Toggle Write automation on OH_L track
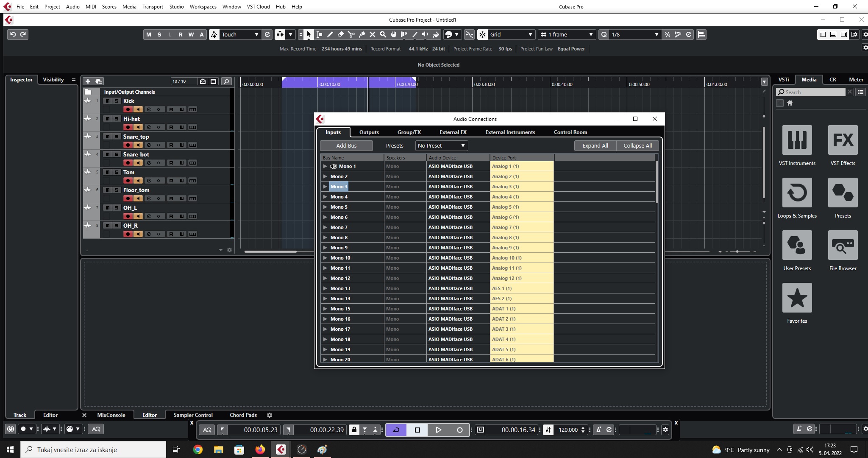The image size is (868, 458). point(182,216)
